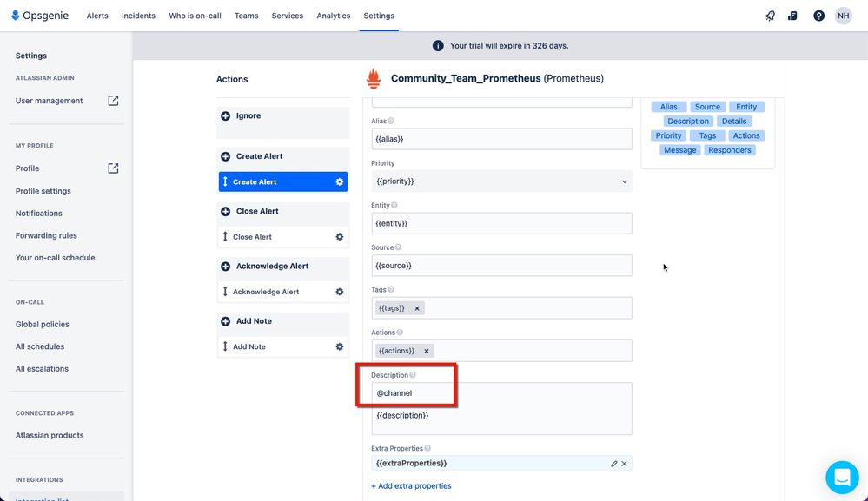Open the help question mark icon
Image resolution: width=868 pixels, height=501 pixels.
point(818,16)
